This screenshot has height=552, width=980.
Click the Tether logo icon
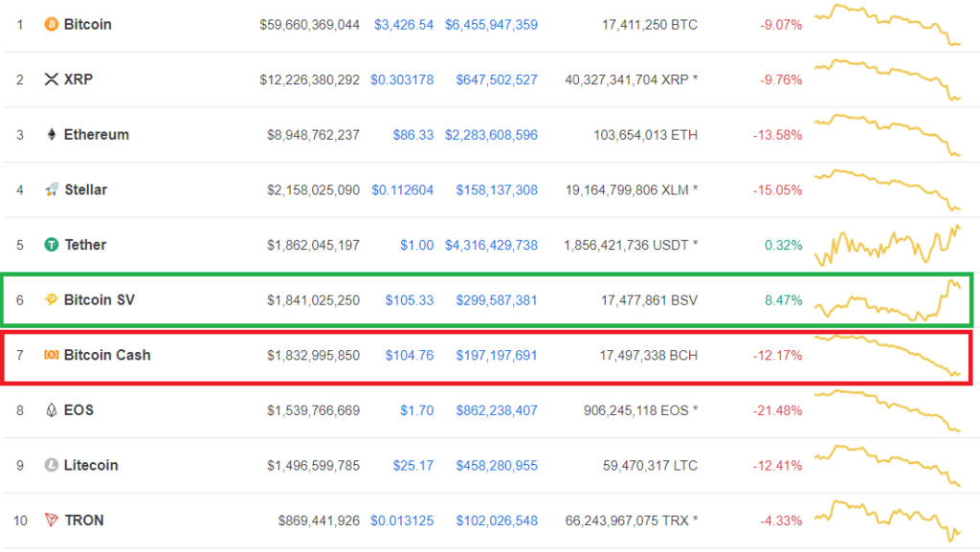tap(52, 245)
